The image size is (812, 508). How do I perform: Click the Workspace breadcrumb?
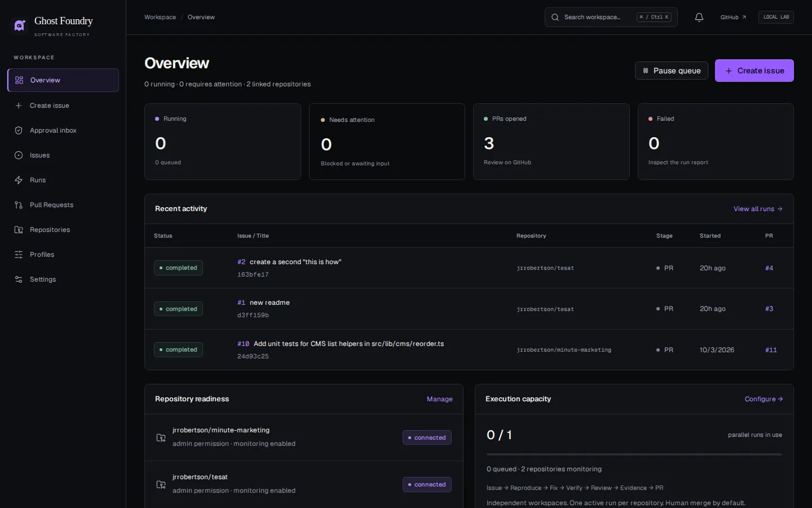[160, 17]
